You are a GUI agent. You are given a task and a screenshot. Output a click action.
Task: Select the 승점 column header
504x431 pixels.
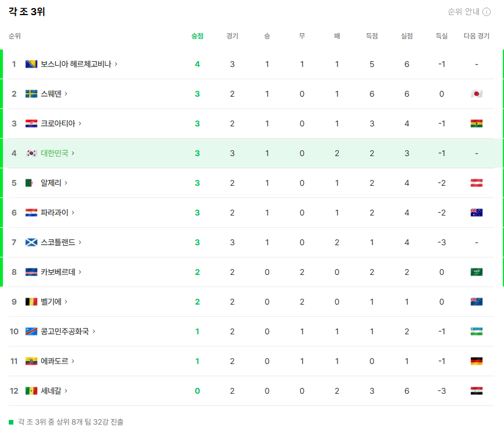click(197, 36)
